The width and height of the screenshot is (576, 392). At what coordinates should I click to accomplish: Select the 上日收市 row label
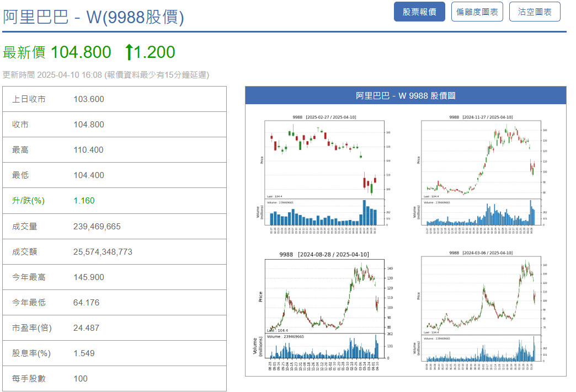(x=29, y=99)
